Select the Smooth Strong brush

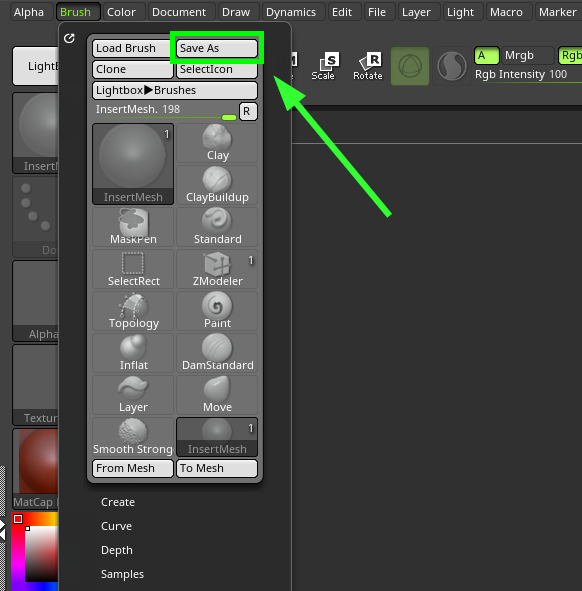(133, 437)
